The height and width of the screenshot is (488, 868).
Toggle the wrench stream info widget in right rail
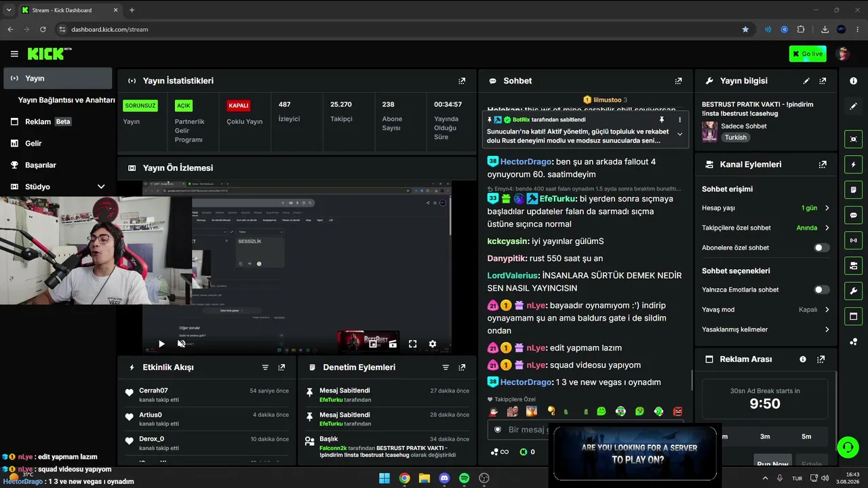(853, 291)
